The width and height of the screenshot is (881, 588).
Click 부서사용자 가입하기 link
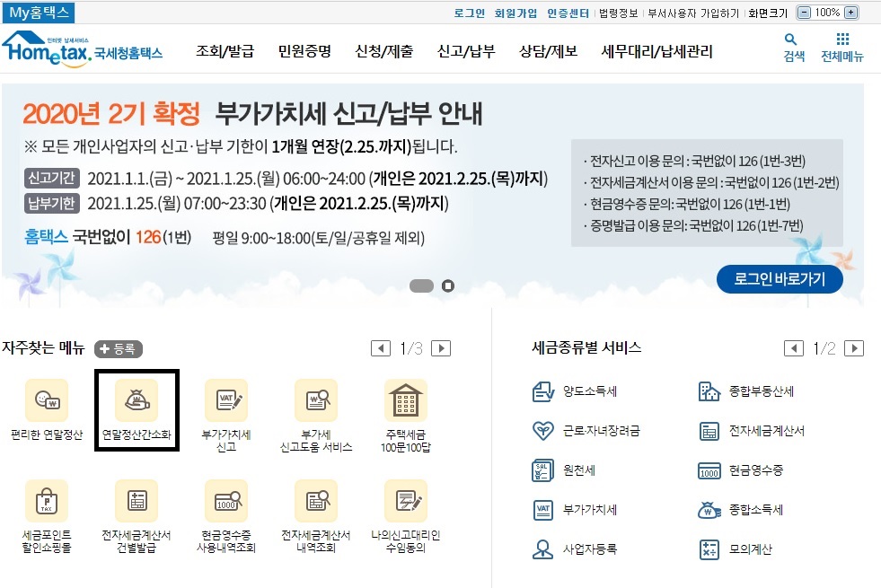click(x=692, y=13)
